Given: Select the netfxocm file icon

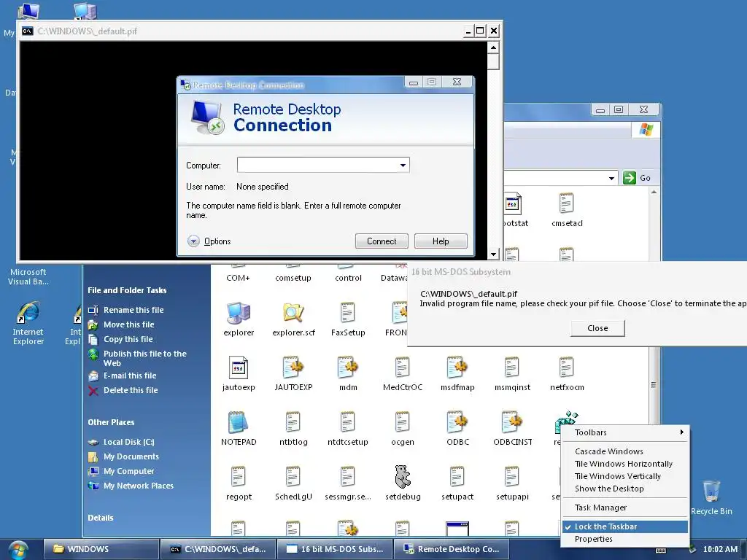Looking at the screenshot, I should pyautogui.click(x=567, y=367).
